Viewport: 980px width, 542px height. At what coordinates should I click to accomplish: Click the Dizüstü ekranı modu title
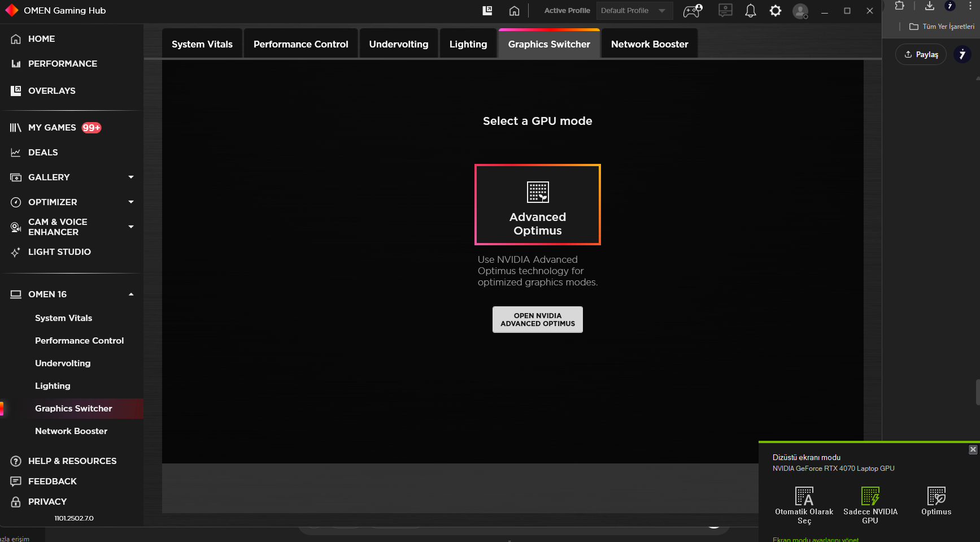[807, 458]
